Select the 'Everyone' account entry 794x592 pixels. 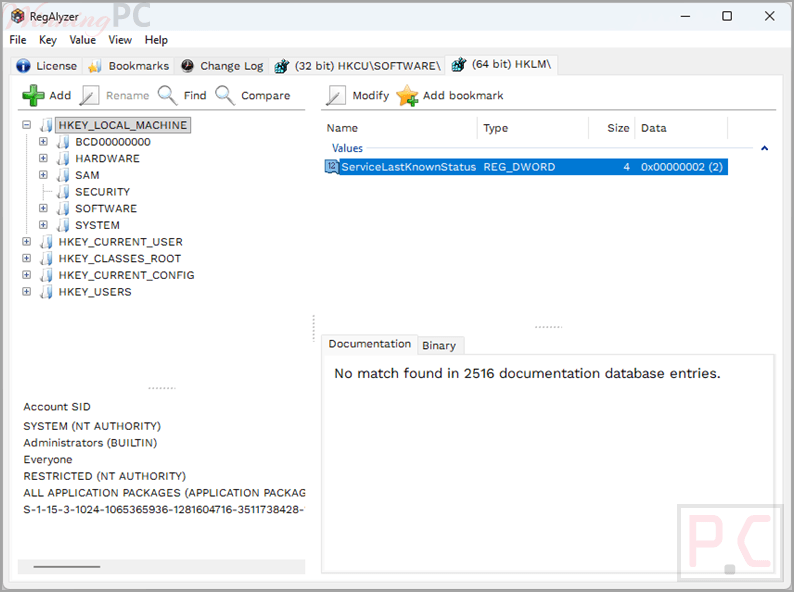click(48, 460)
